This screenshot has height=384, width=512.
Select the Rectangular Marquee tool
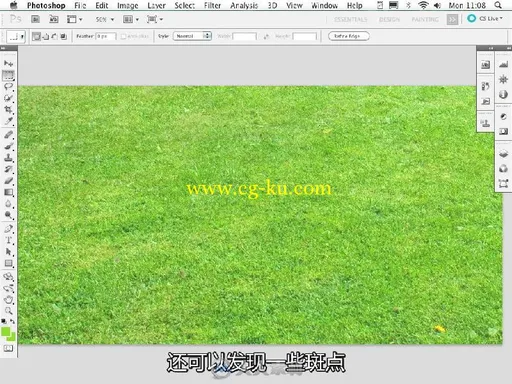(8, 75)
